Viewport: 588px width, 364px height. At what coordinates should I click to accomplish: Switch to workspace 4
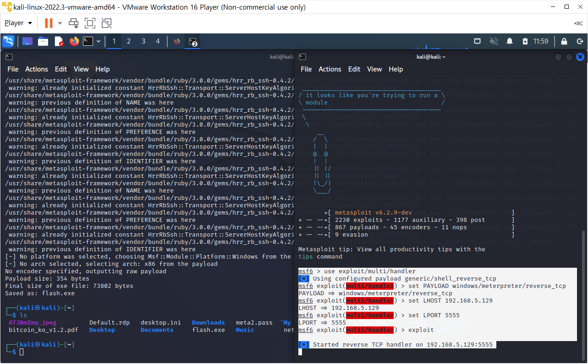tap(158, 41)
